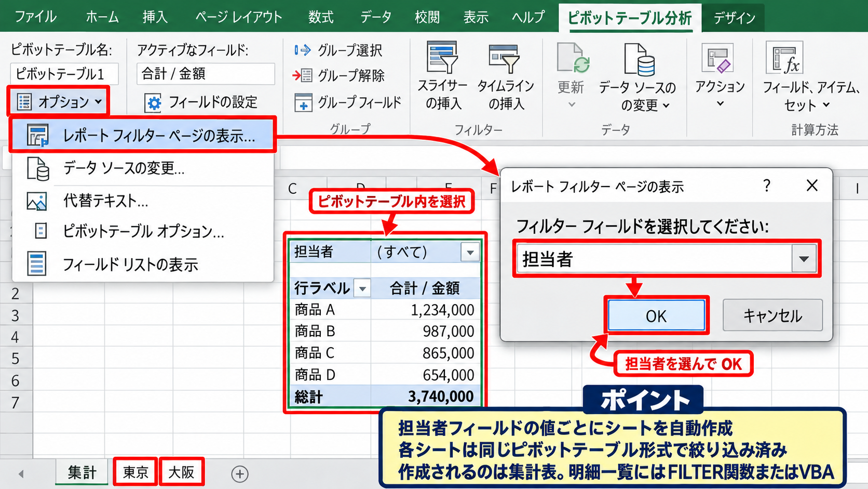868x489 pixels.
Task: Insert a slicer with スライサーの挿入
Action: pos(443,76)
